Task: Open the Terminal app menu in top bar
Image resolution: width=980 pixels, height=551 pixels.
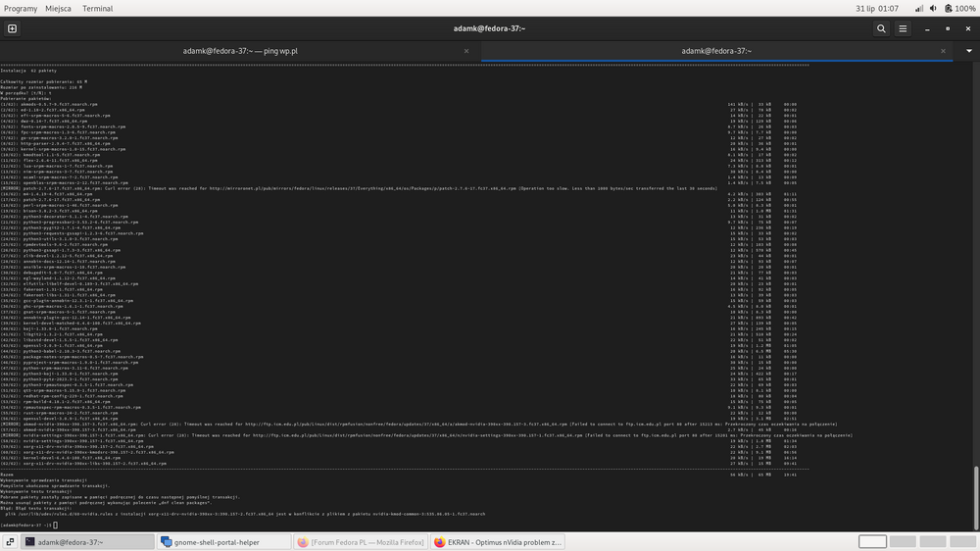Action: [97, 8]
